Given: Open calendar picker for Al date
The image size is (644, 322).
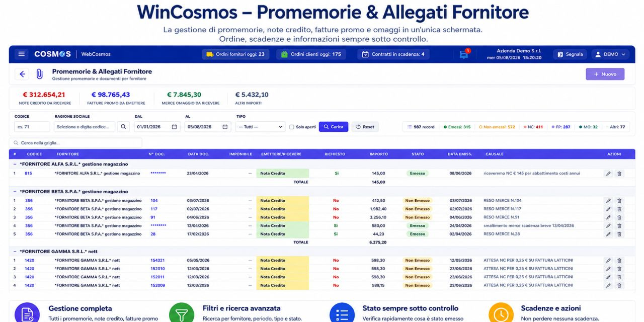Looking at the screenshot, I should coord(224,127).
